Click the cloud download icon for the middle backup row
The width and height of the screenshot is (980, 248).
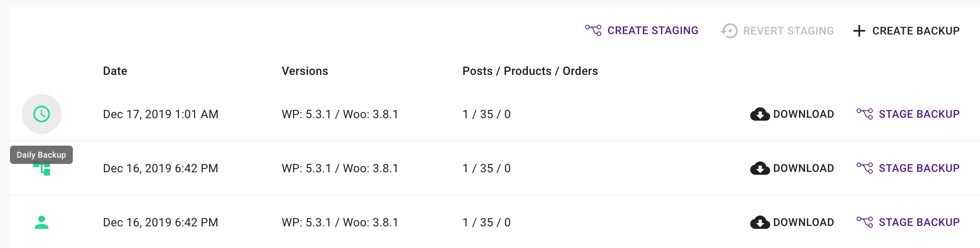pyautogui.click(x=760, y=168)
